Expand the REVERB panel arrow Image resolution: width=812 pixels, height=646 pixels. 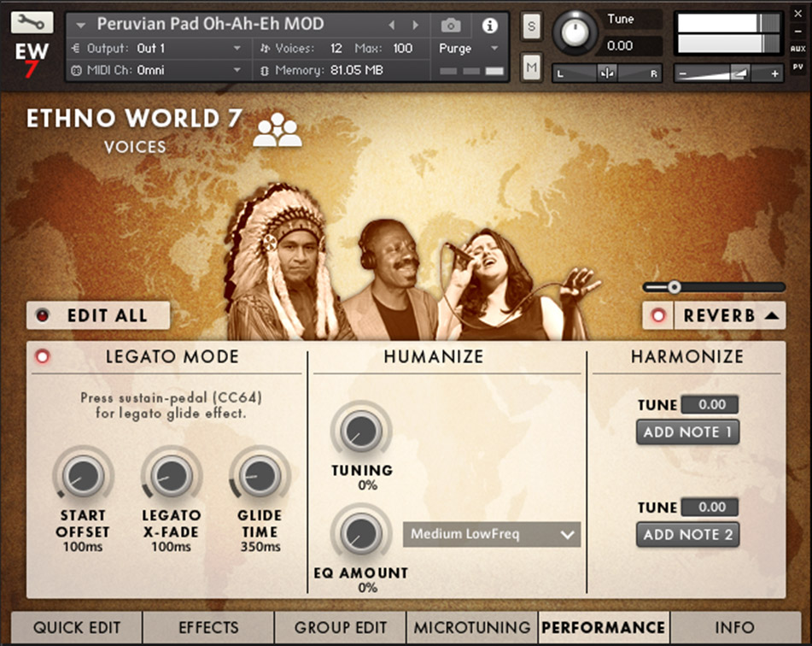[x=772, y=315]
